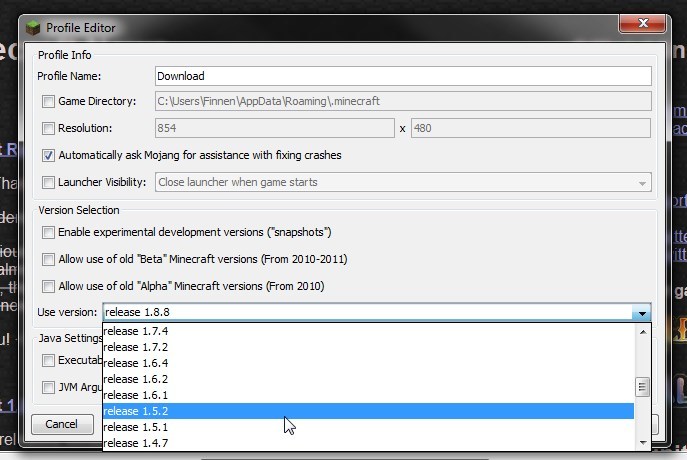Viewport: 687px width, 460px height.
Task: Click the resolution width field 854
Action: click(x=275, y=128)
